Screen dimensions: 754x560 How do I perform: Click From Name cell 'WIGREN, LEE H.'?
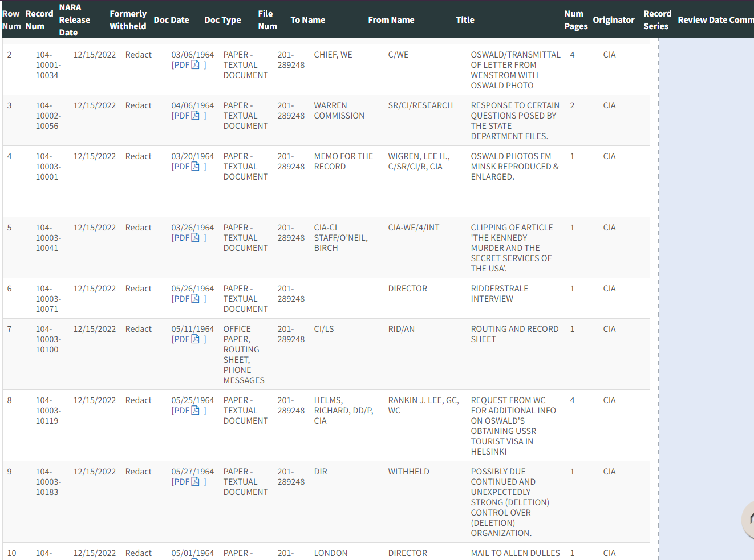419,156
